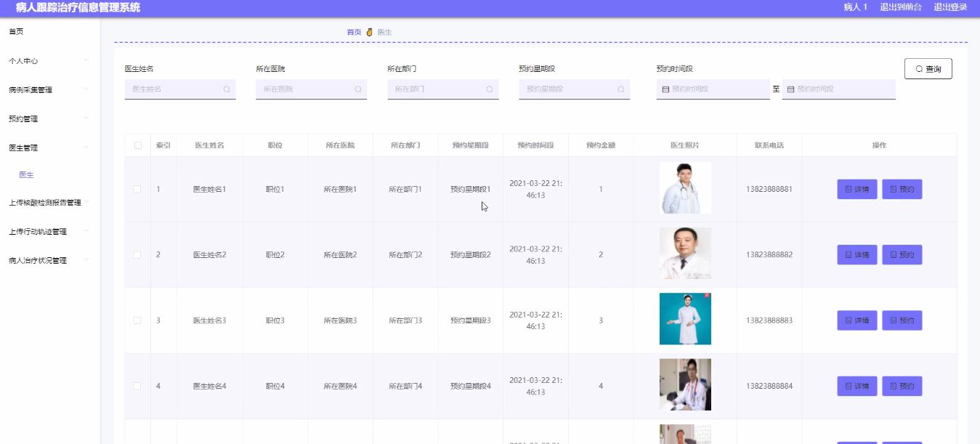980x444 pixels.
Task: Click the 查询 search button
Action: coord(928,69)
